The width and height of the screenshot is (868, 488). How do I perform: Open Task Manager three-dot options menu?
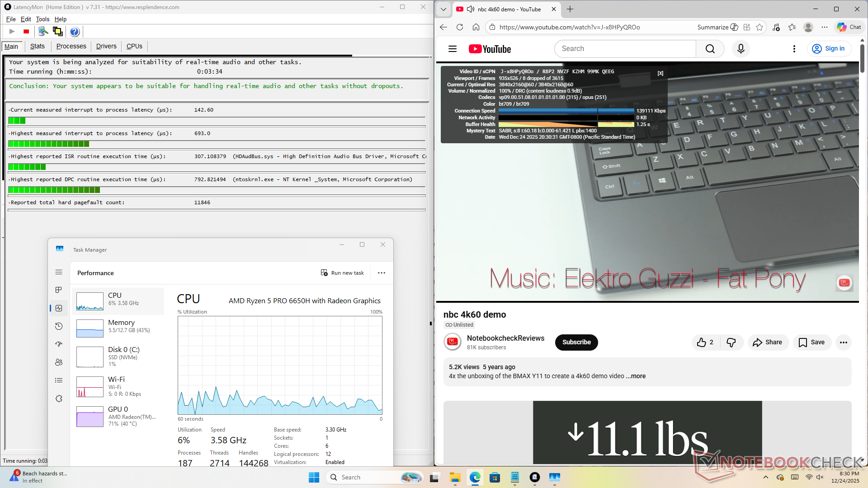click(x=382, y=273)
